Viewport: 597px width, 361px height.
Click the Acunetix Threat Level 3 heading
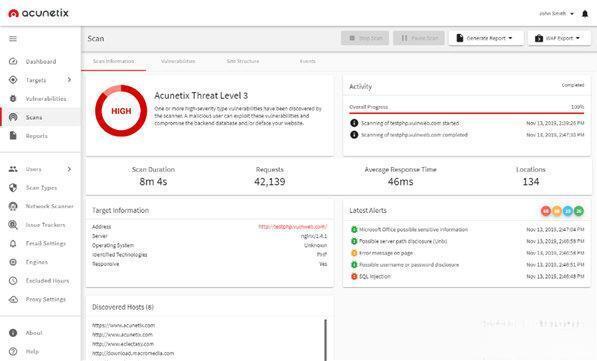(x=201, y=96)
